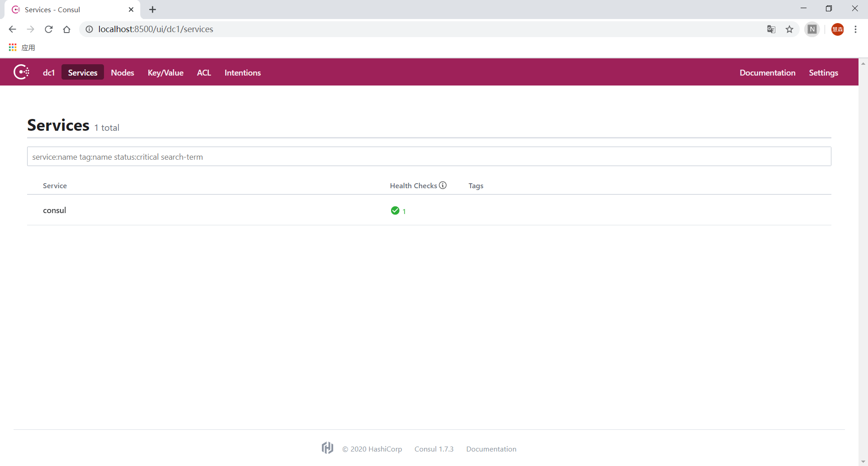Open Documentation link in page footer
Screen dimensions: 868x466
[491, 449]
